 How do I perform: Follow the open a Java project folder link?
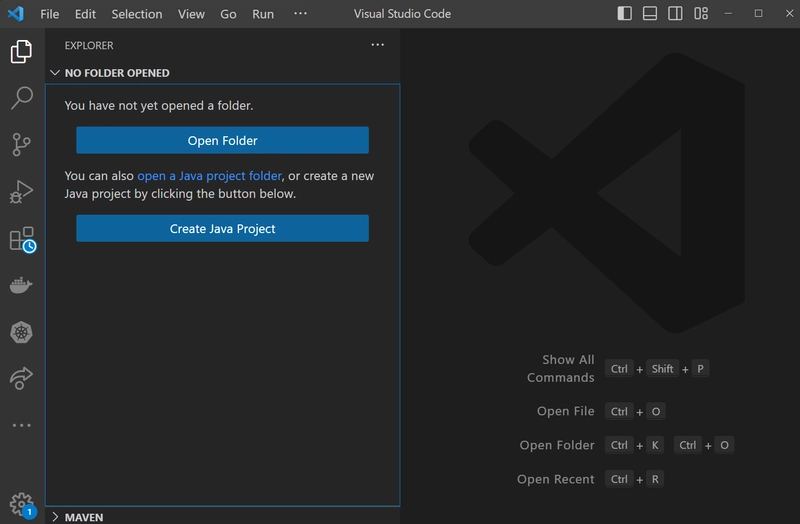pyautogui.click(x=209, y=176)
